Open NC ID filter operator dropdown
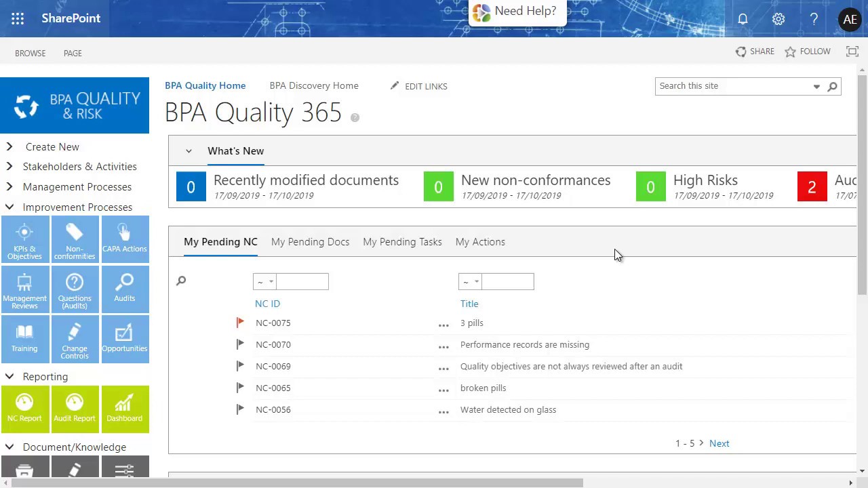 (x=264, y=281)
